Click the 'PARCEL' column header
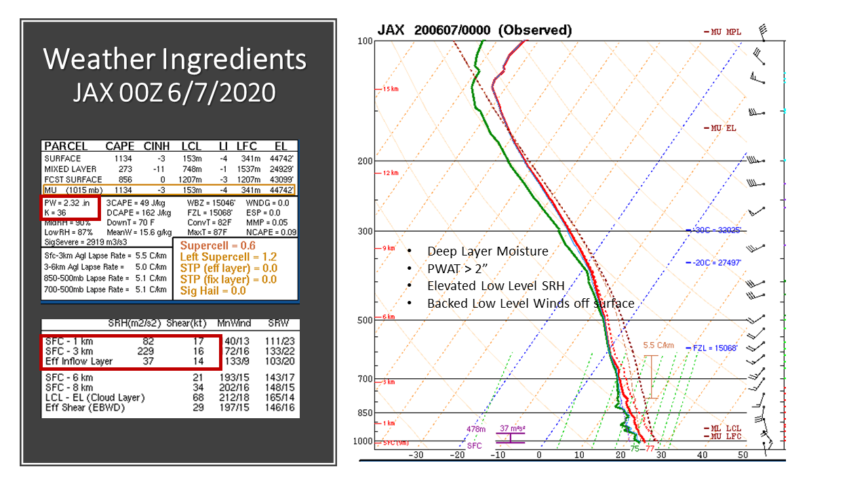868x488 pixels. [x=66, y=146]
